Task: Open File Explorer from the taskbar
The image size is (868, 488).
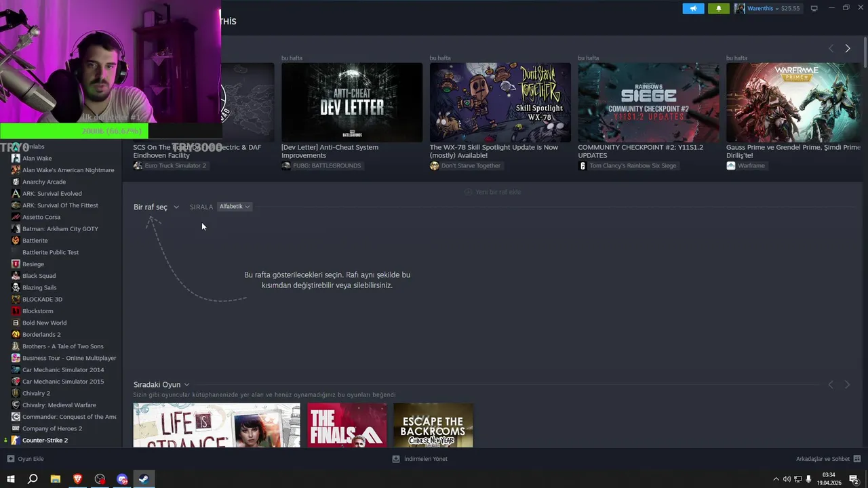Action: click(x=55, y=479)
